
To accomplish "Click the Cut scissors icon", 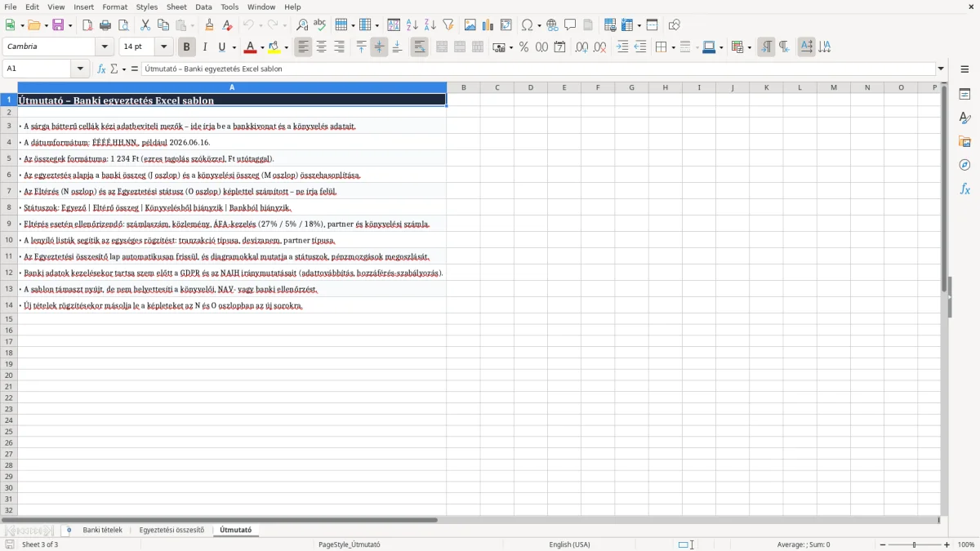I will click(x=145, y=25).
